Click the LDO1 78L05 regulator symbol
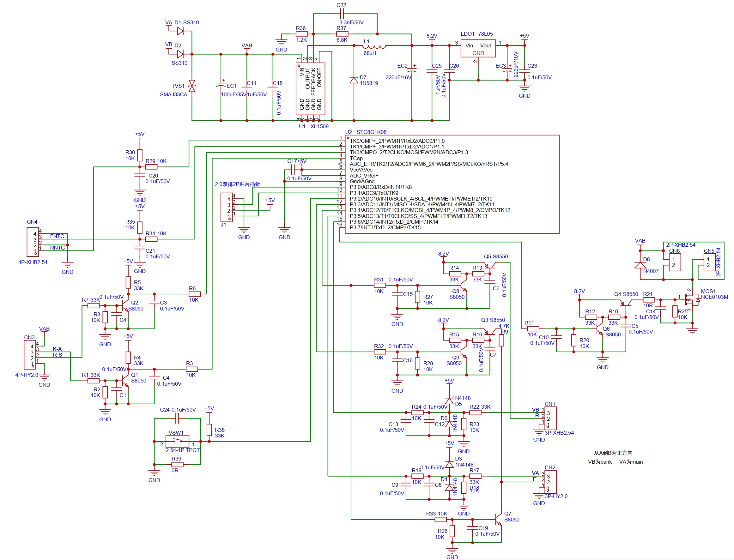734x560 pixels. point(477,49)
